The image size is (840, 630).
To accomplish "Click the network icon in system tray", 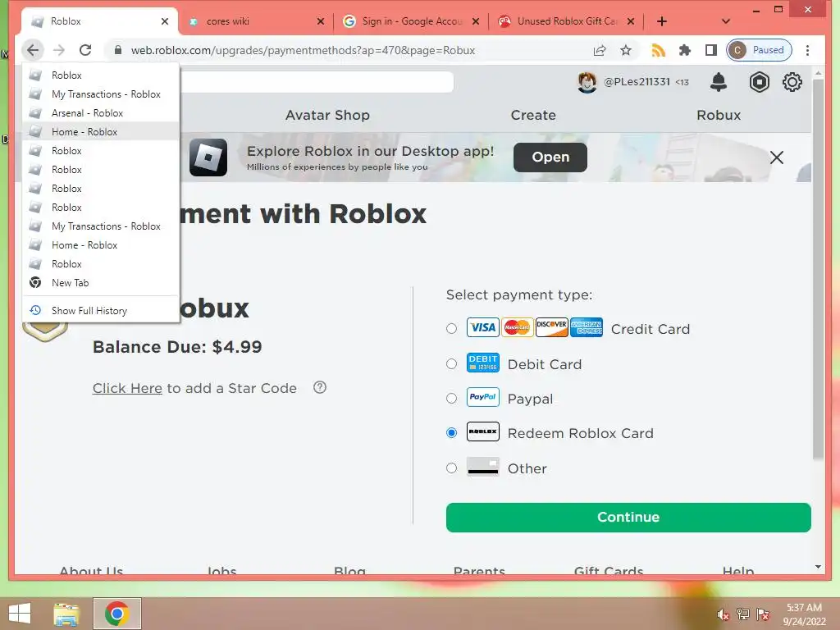I will tap(743, 614).
